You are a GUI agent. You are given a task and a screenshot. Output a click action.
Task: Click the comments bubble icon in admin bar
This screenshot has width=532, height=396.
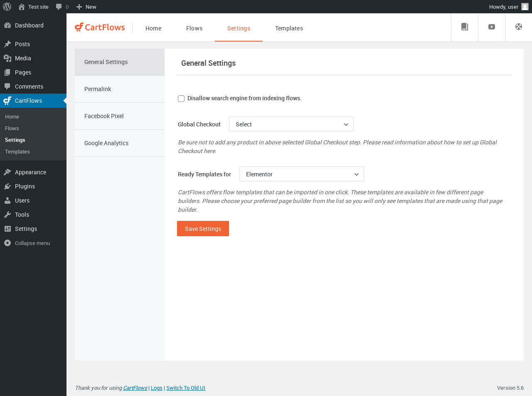click(59, 7)
